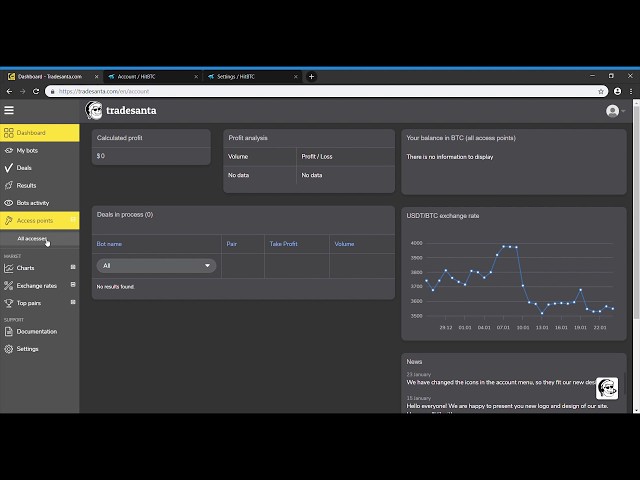The width and height of the screenshot is (640, 480).
Task: Open the user profile avatar menu
Action: [615, 111]
